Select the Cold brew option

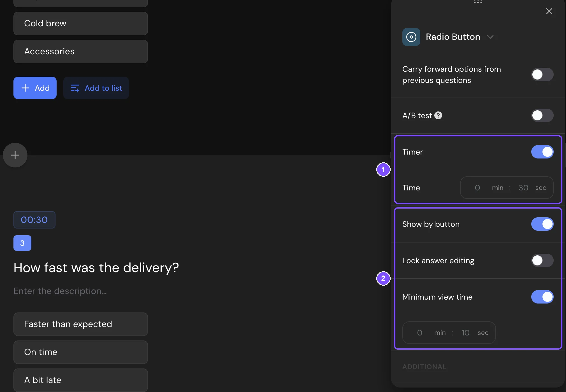pos(81,24)
